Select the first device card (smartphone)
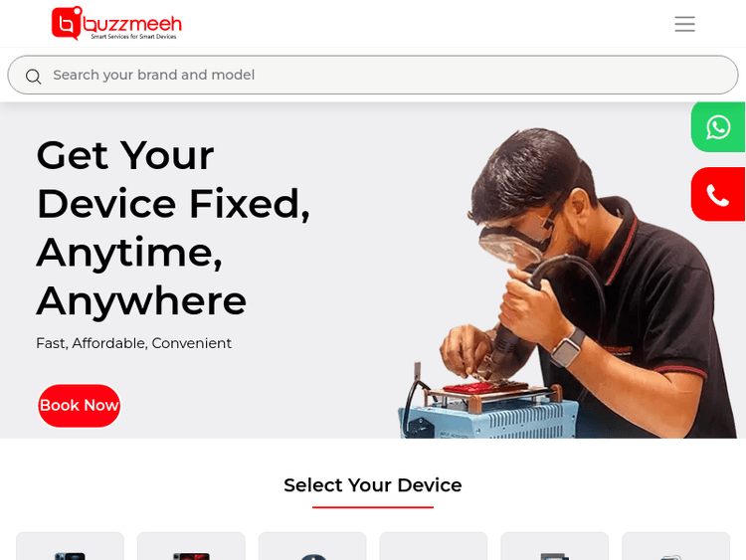Screen dimensions: 746x560 pos(70,546)
